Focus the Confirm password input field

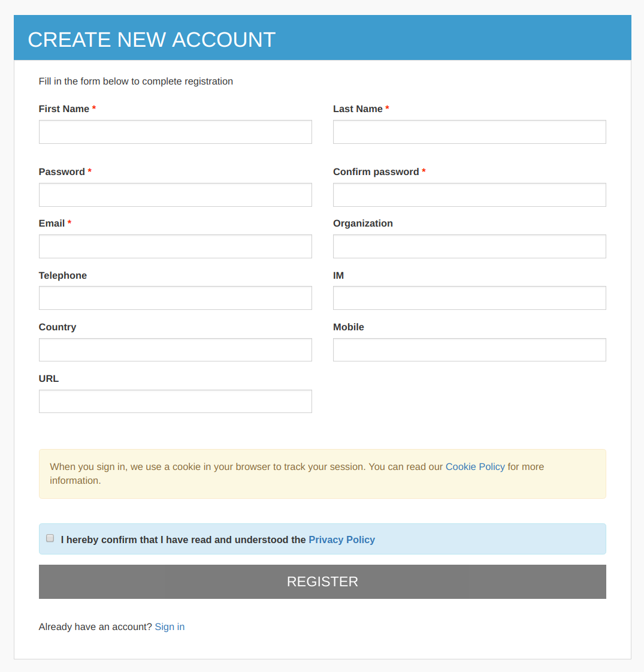tap(469, 195)
